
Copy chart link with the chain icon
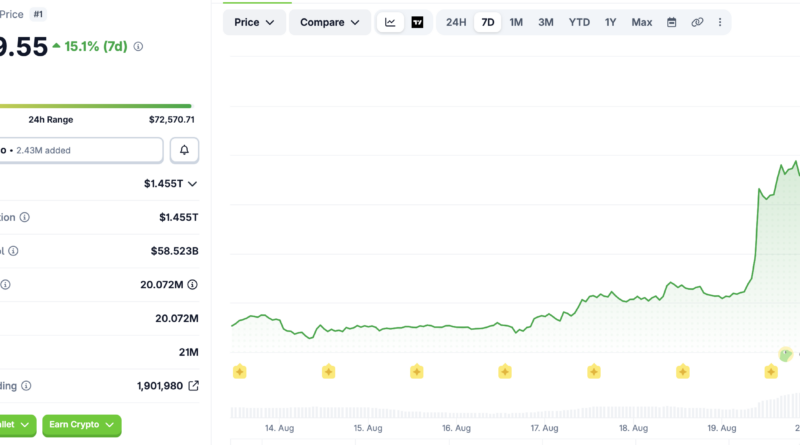pyautogui.click(x=697, y=22)
